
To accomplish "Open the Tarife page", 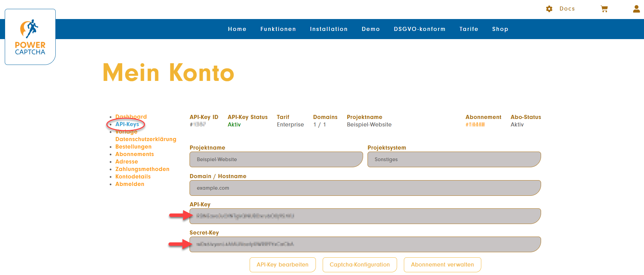I will (469, 29).
